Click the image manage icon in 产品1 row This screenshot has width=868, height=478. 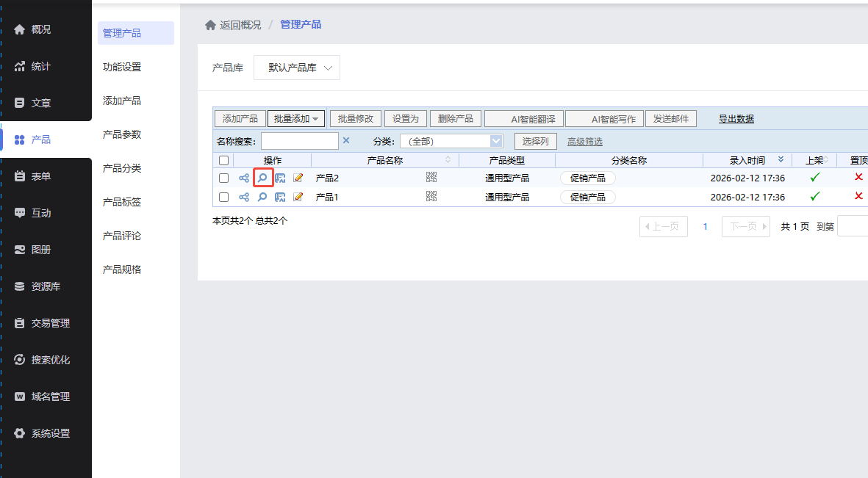click(x=280, y=197)
